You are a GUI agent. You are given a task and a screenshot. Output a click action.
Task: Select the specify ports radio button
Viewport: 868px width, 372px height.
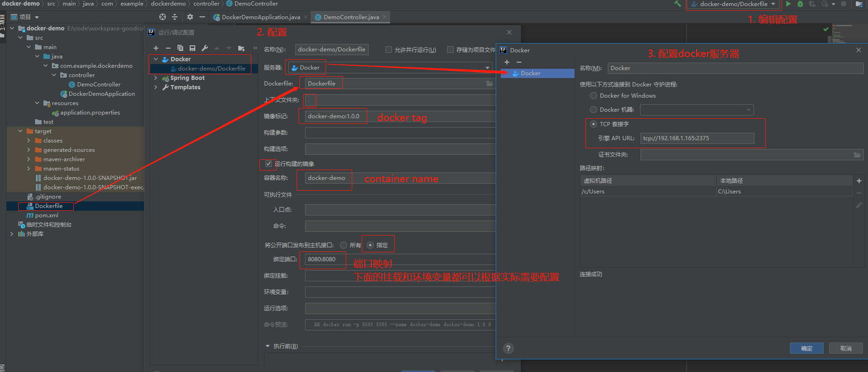[370, 245]
